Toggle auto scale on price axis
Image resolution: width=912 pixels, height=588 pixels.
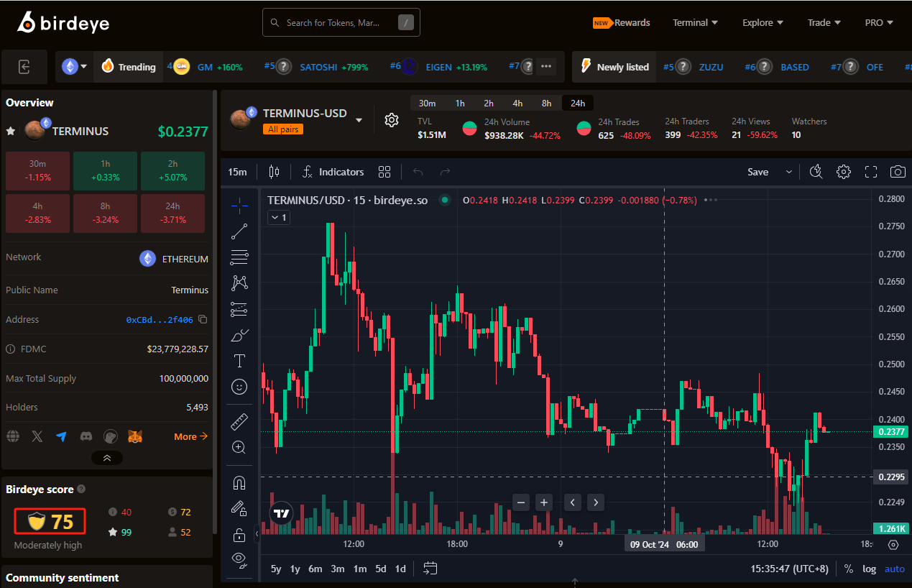click(895, 569)
